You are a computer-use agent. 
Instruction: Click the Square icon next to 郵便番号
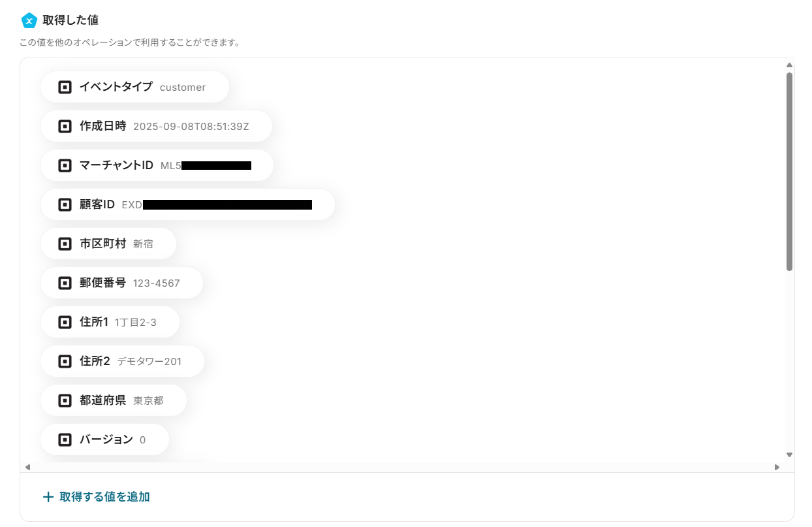[65, 283]
